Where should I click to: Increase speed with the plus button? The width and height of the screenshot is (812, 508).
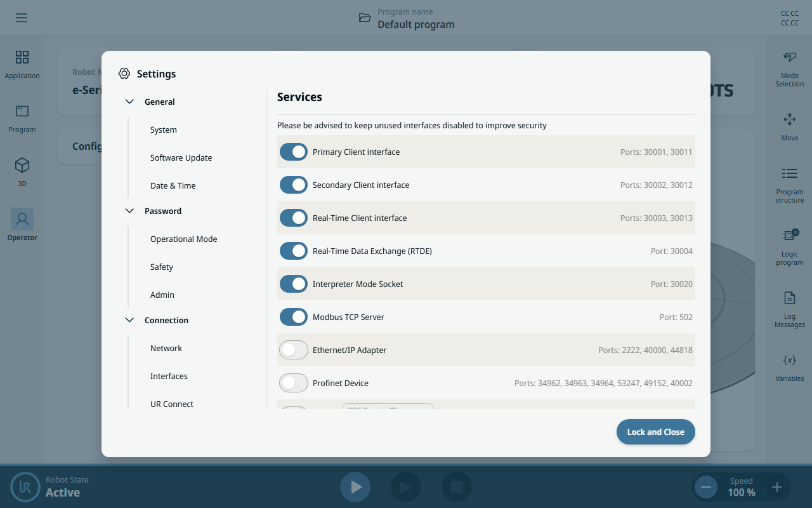point(777,487)
